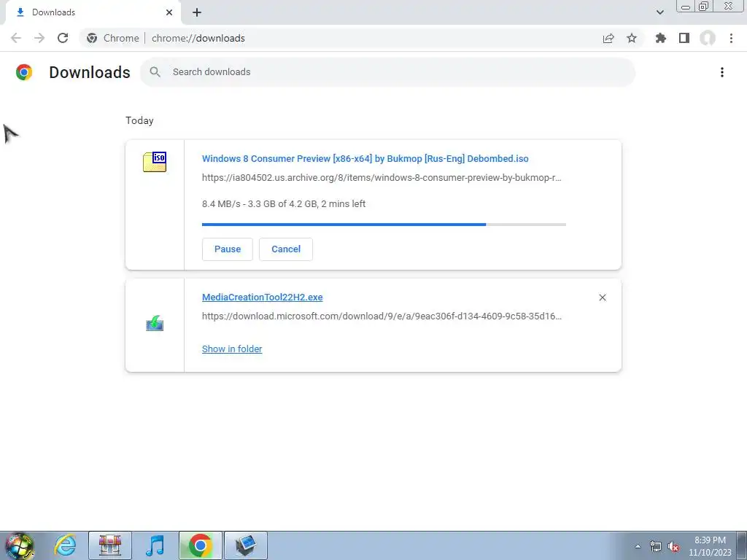Select the Downloads tab
This screenshot has height=560, width=747.
[93, 12]
